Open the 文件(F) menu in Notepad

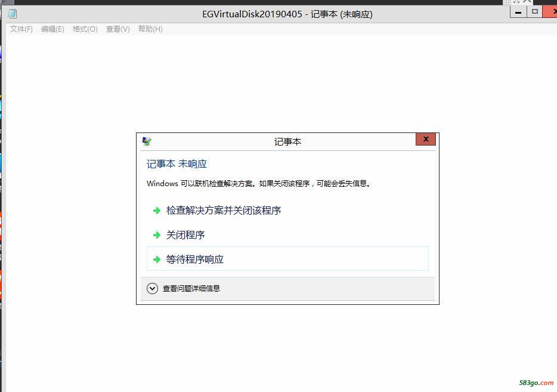click(x=21, y=29)
